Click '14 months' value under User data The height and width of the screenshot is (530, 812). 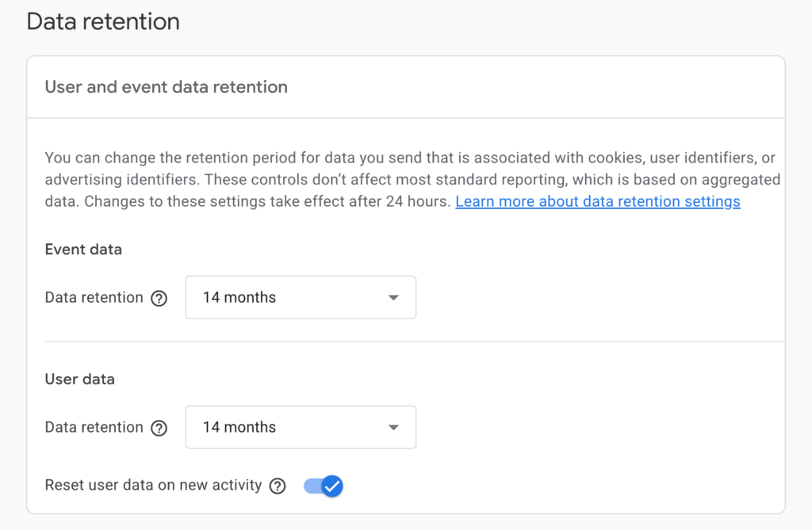coord(239,428)
